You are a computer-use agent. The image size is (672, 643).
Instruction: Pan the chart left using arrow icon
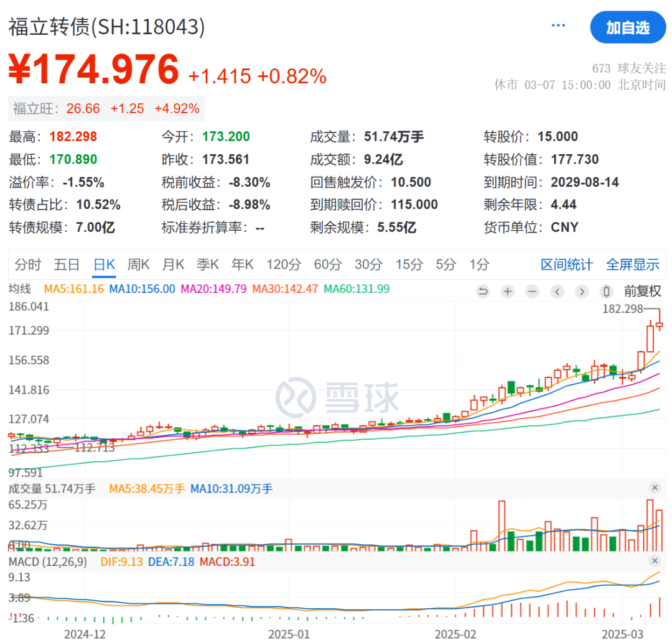coord(557,291)
